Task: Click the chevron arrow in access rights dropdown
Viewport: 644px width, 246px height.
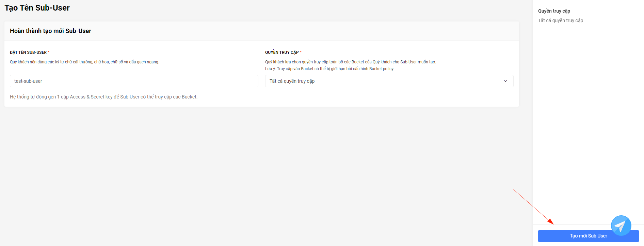Action: (x=505, y=81)
